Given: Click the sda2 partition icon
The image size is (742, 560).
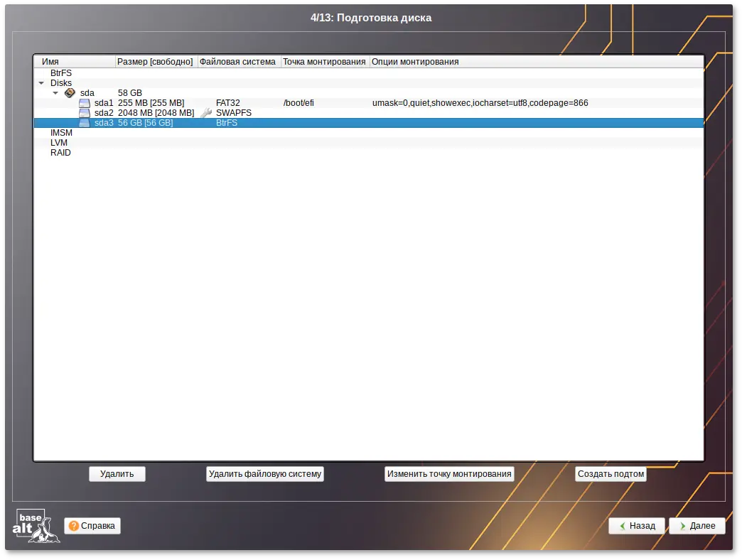Looking at the screenshot, I should (x=85, y=113).
